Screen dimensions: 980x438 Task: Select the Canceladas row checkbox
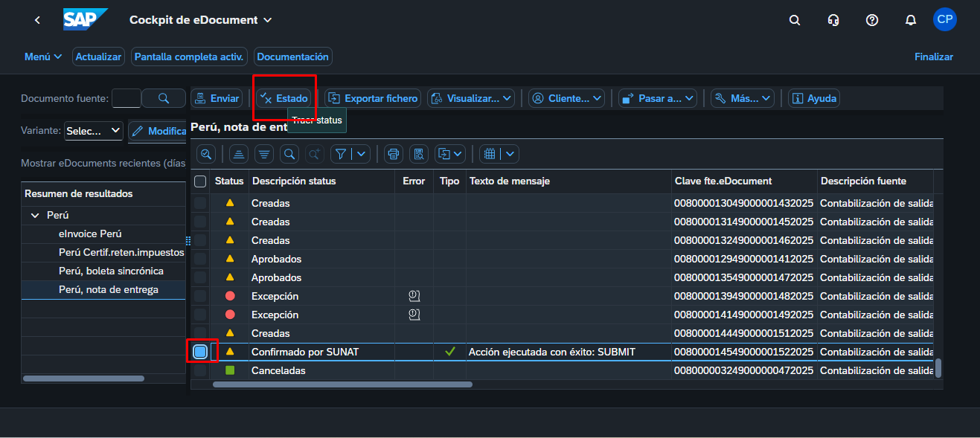(200, 370)
